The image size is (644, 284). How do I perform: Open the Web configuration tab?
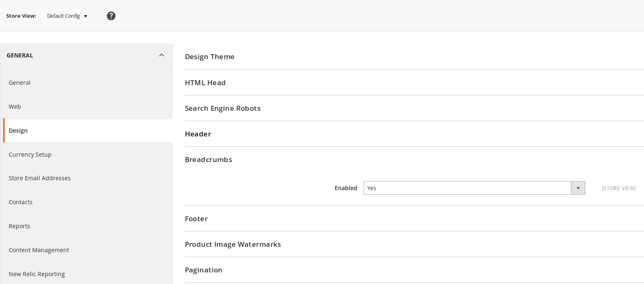point(15,107)
